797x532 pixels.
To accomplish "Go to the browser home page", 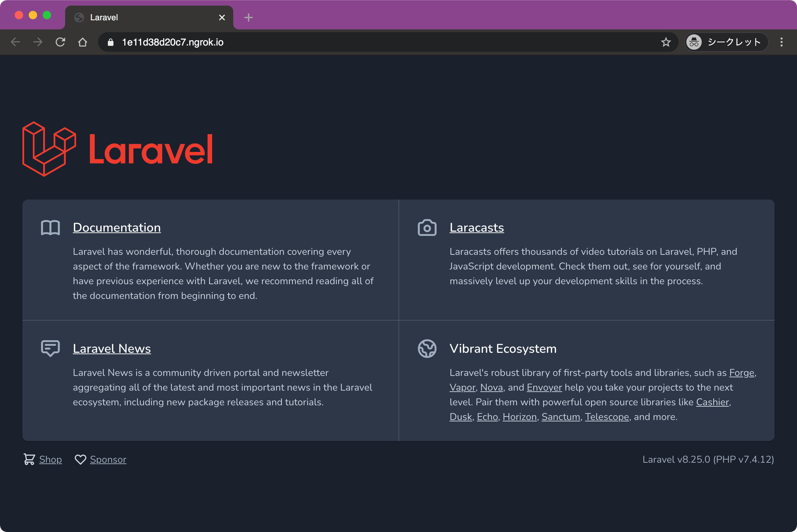I will 83,42.
